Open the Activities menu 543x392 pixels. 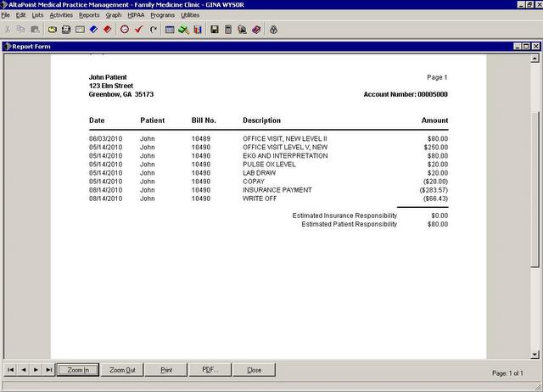[61, 15]
